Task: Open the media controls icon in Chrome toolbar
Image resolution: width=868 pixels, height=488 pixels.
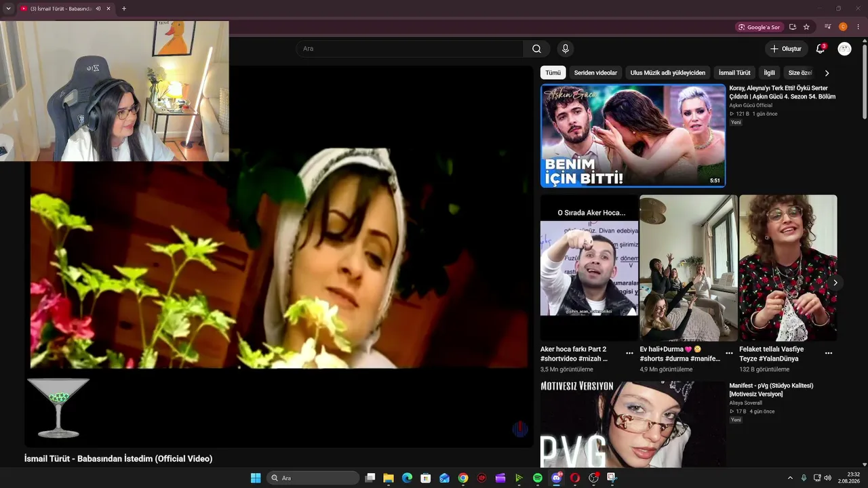Action: 827,27
